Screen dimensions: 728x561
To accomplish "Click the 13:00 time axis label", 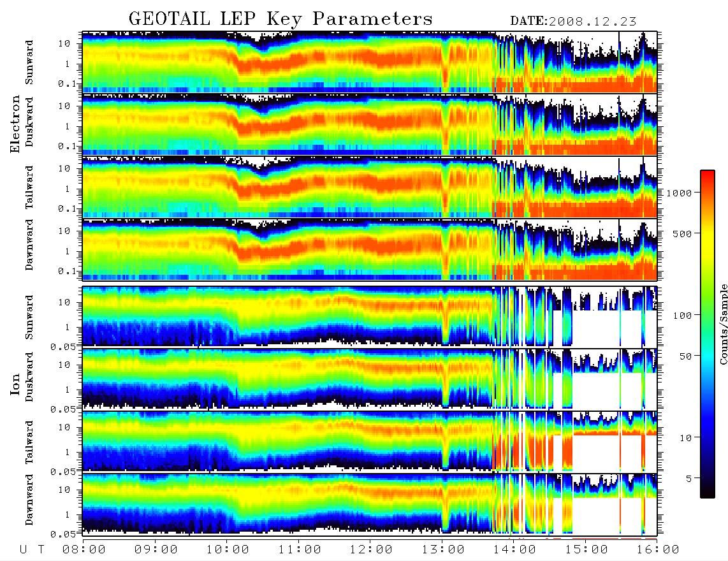I will [443, 550].
